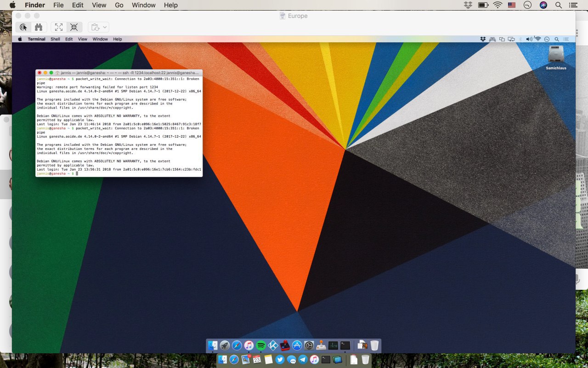Open the remote Apple menu
The width and height of the screenshot is (588, 368).
pos(20,39)
